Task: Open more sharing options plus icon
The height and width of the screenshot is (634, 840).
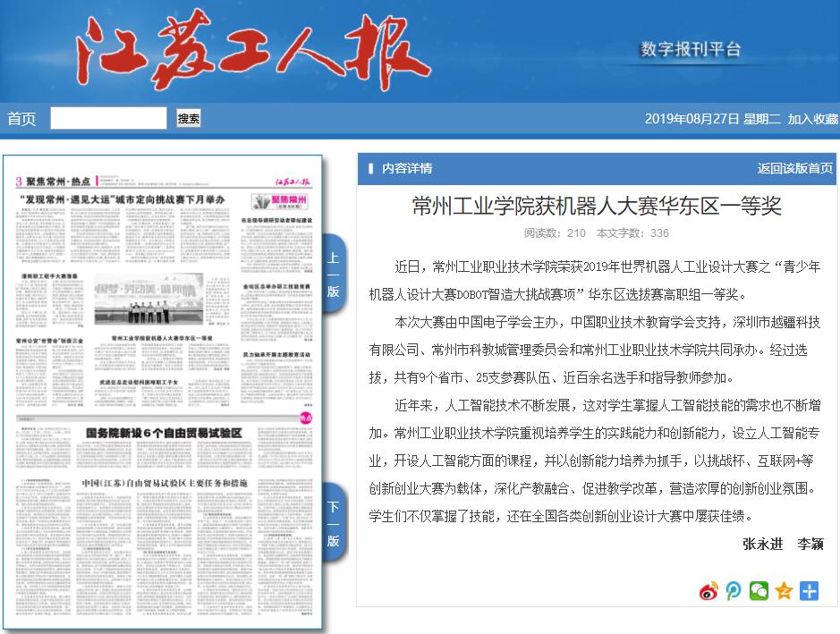Action: click(809, 591)
